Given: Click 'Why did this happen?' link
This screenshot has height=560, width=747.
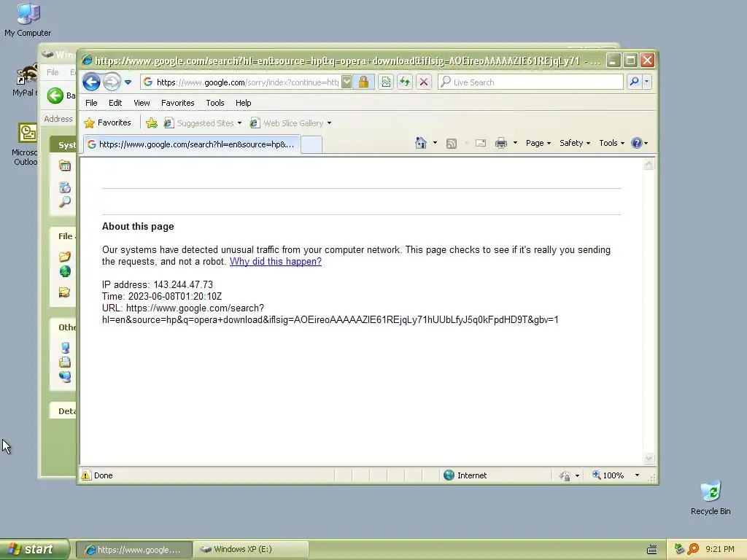Looking at the screenshot, I should 275,262.
